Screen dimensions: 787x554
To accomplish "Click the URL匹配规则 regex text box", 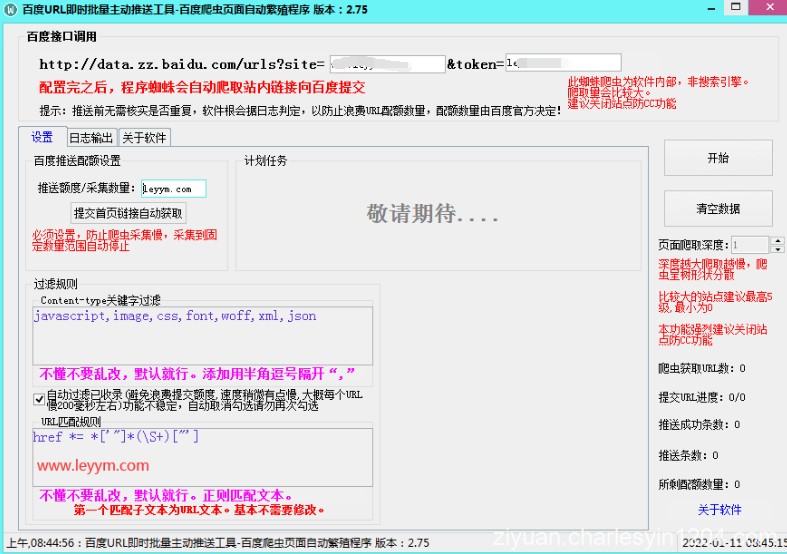I will pos(202,456).
